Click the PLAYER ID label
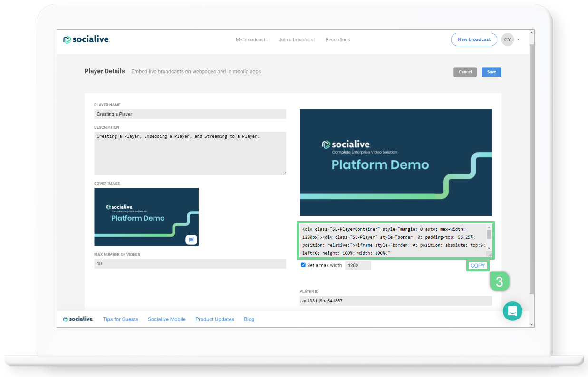This screenshot has height=377, width=588. (x=309, y=291)
